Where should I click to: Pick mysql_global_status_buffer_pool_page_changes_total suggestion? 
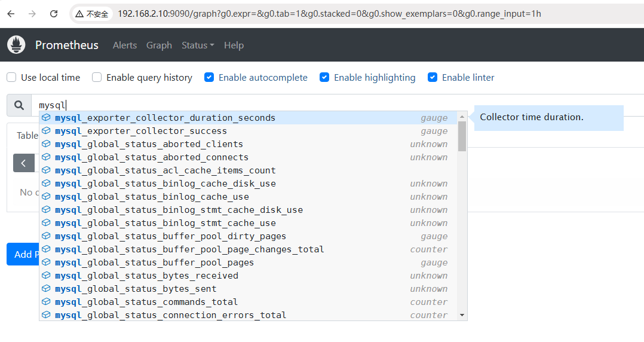(x=248, y=249)
